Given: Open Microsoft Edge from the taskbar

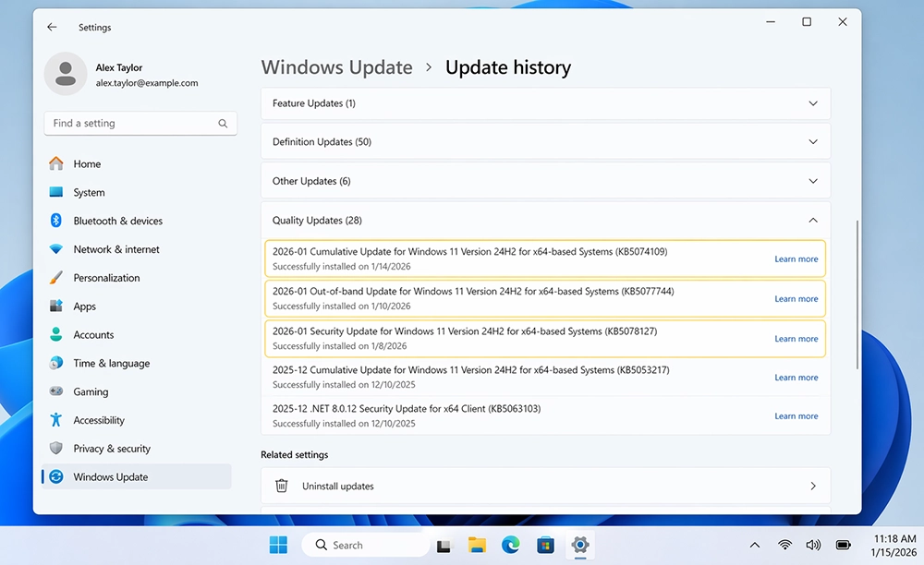Looking at the screenshot, I should click(x=511, y=545).
